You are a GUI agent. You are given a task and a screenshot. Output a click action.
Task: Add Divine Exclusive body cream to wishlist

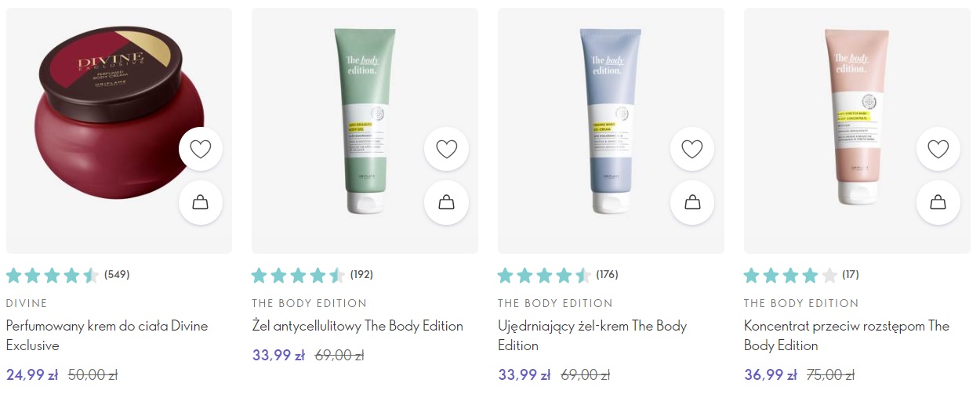click(201, 149)
